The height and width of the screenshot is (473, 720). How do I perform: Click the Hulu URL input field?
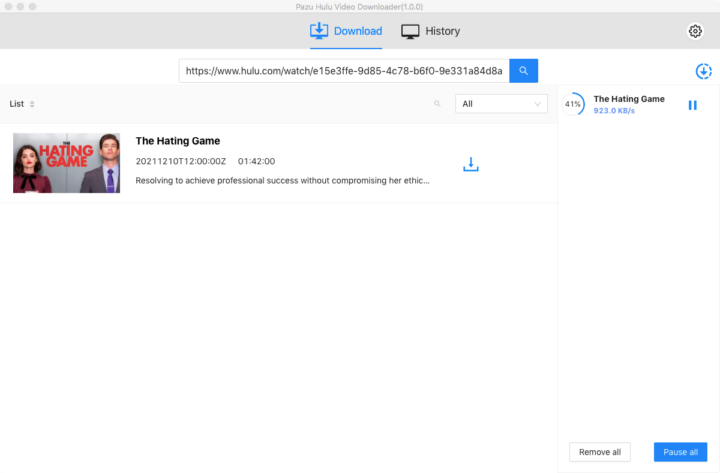344,70
